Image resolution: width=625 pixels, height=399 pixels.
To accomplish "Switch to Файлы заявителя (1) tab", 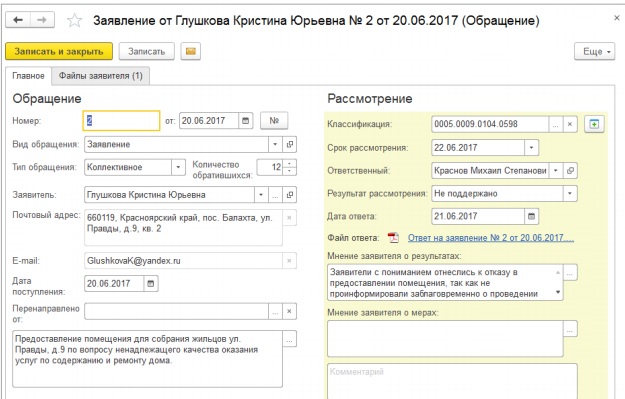I will (100, 76).
